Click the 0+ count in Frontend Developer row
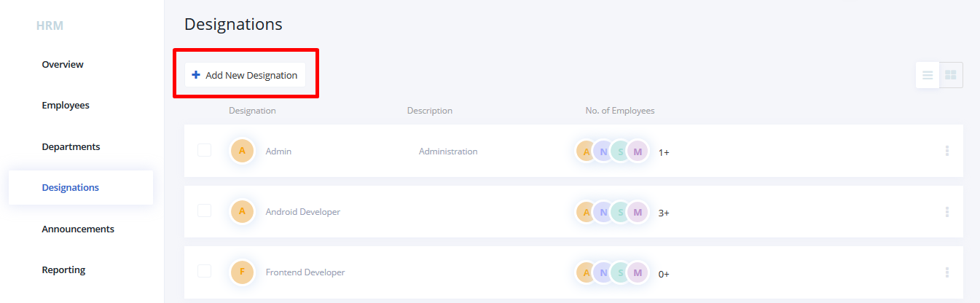The height and width of the screenshot is (303, 980). pyautogui.click(x=664, y=274)
